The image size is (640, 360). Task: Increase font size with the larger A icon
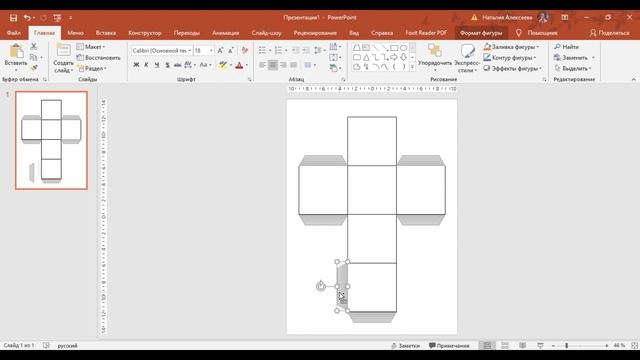220,51
